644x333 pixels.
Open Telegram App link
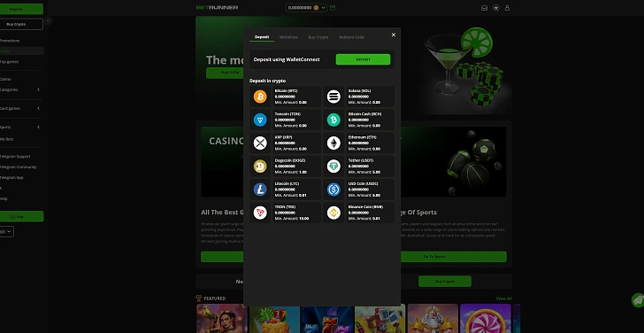pyautogui.click(x=11, y=178)
